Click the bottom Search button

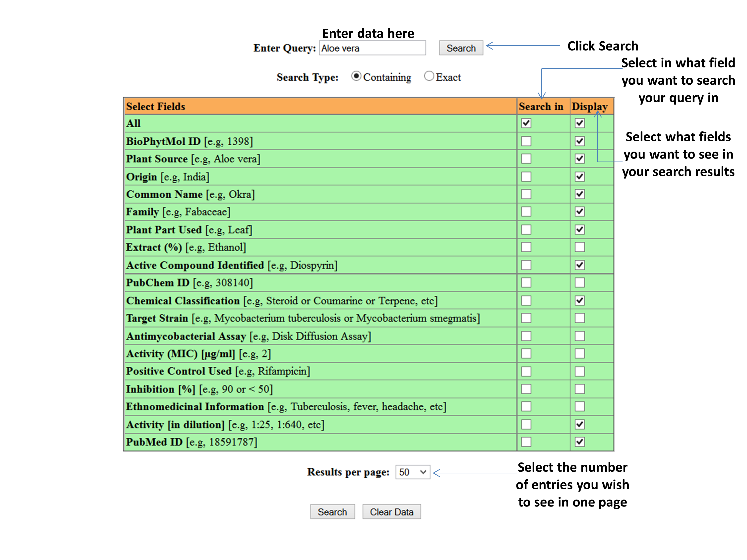(332, 512)
